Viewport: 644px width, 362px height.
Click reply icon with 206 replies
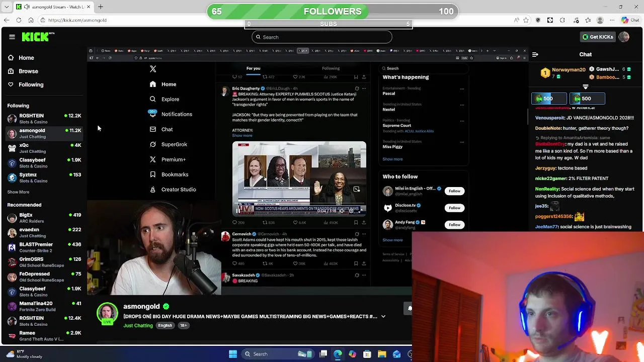(234, 223)
